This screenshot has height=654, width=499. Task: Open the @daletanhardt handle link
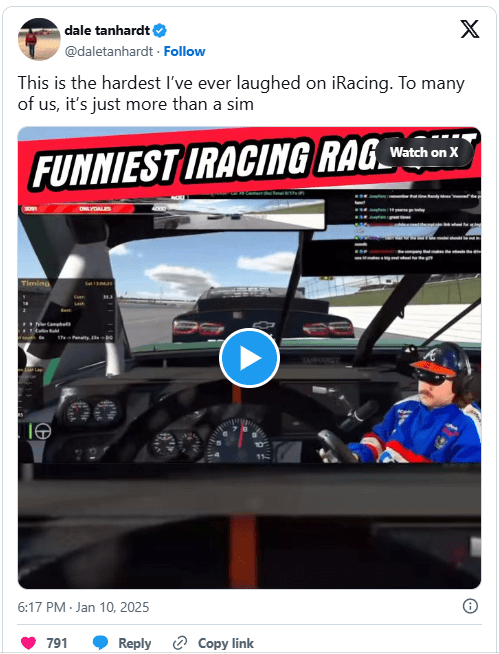tap(109, 51)
